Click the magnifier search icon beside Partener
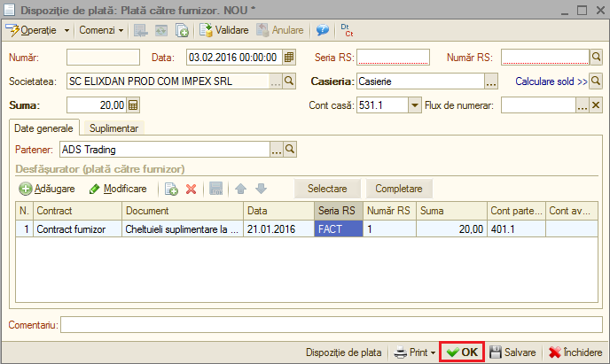This screenshot has width=610, height=364. 290,149
